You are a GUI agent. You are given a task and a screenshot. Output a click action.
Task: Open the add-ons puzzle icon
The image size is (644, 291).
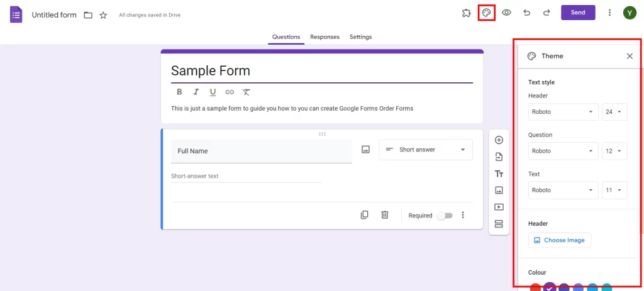[x=466, y=13]
